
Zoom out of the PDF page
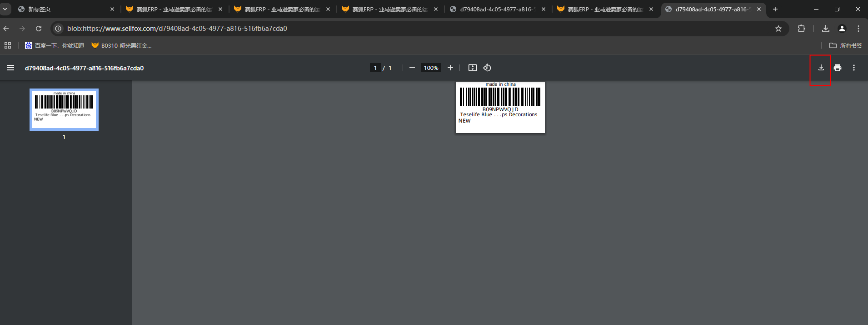(412, 68)
